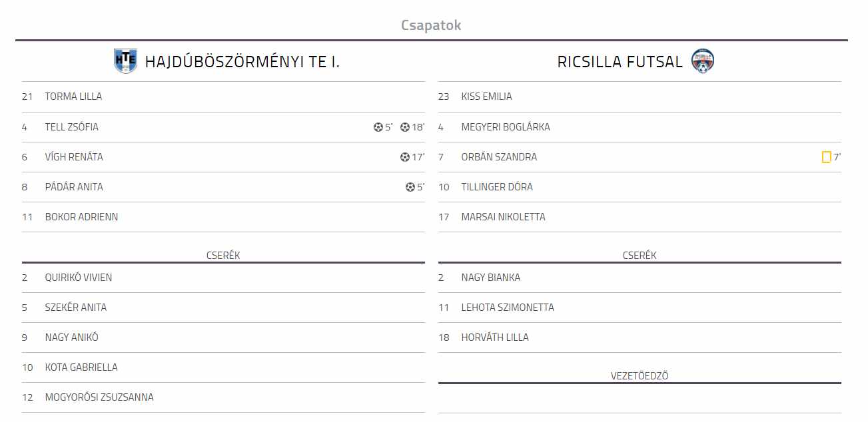The image size is (868, 422).
Task: Click the home team's Cserék heading
Action: pyautogui.click(x=223, y=256)
